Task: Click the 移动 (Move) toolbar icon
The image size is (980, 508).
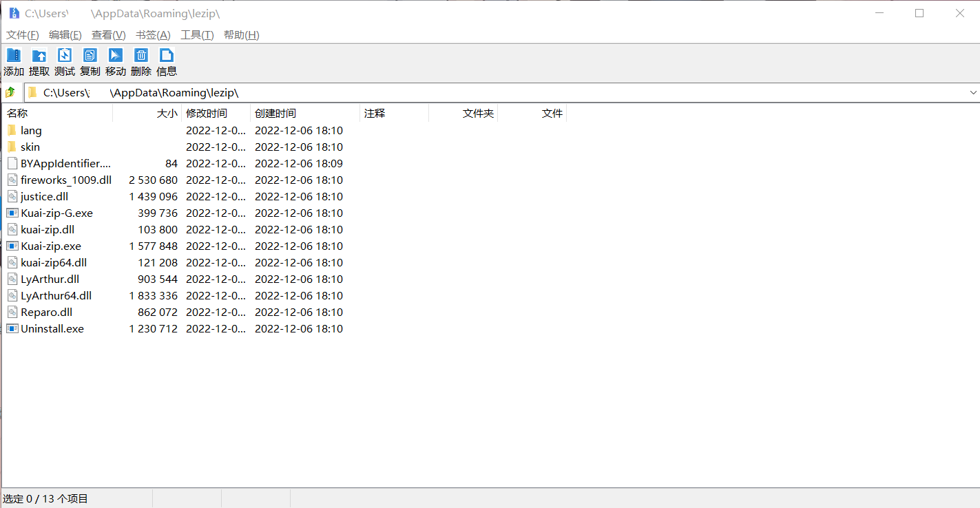Action: point(116,56)
